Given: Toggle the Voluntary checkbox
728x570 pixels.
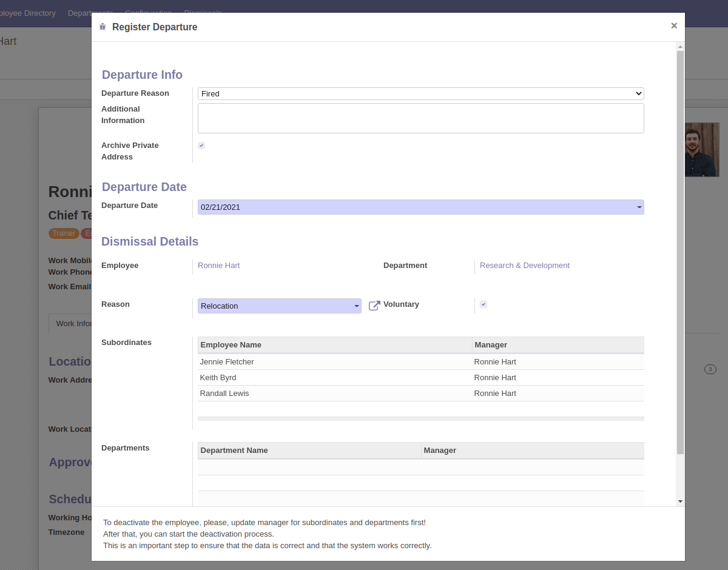Looking at the screenshot, I should click(484, 304).
